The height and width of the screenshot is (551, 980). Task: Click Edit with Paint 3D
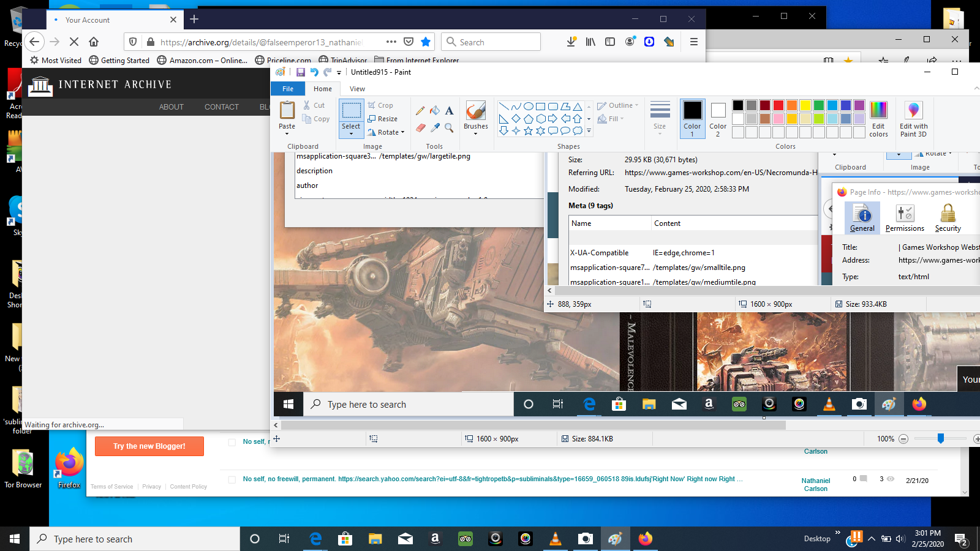point(913,119)
